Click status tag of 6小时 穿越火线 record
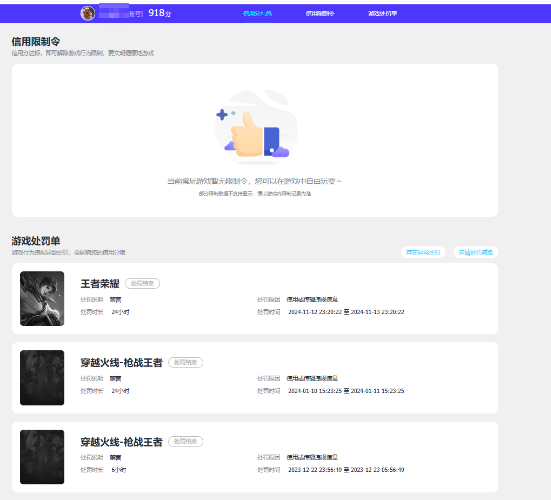Image resolution: width=551 pixels, height=500 pixels. (x=186, y=441)
